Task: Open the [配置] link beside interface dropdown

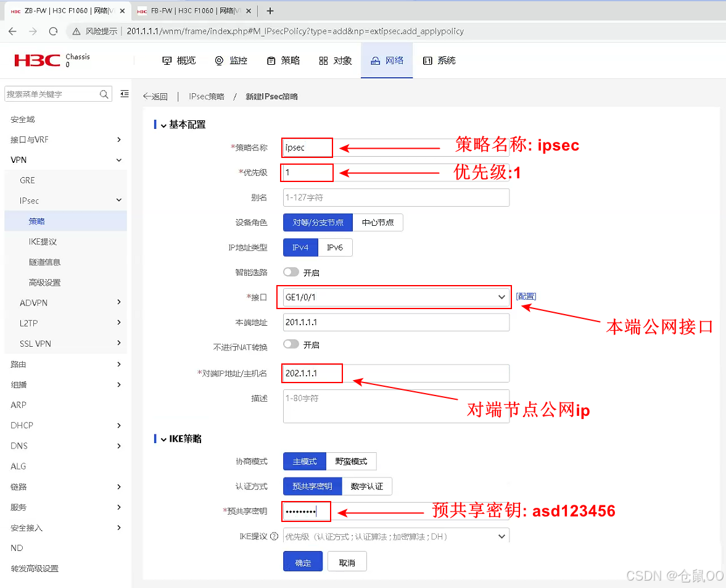Action: (x=526, y=296)
